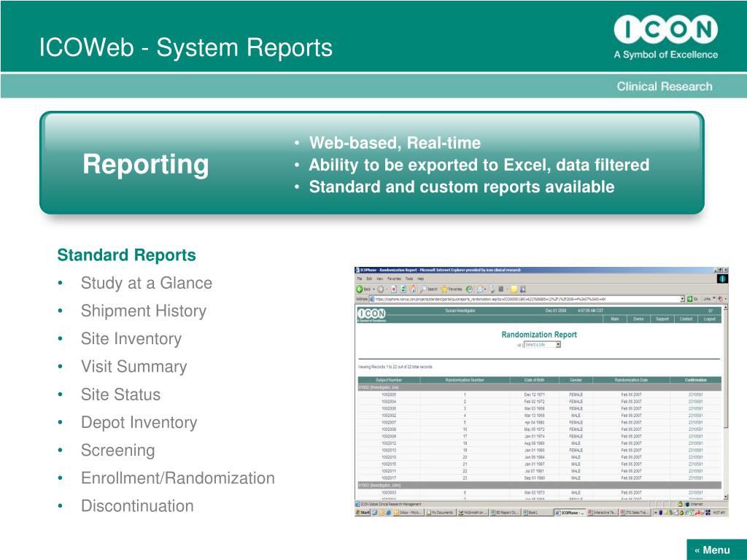Screen dimensions: 747x560
Task: Switch to the Inbox taskbar window button
Action: [409, 513]
